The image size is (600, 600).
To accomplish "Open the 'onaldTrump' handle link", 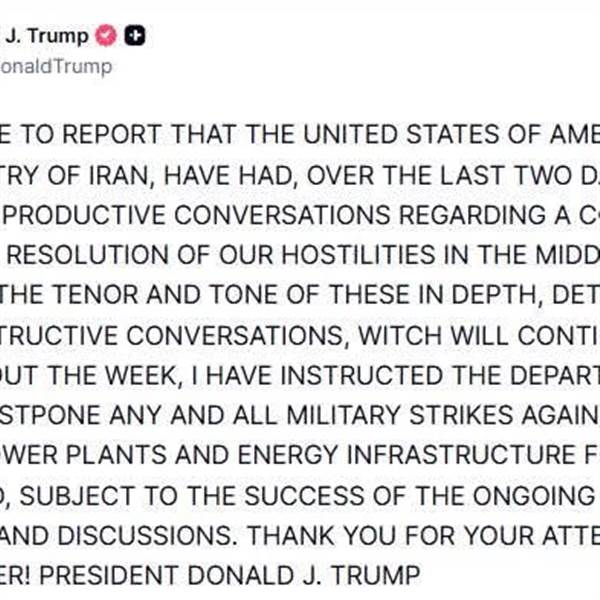I will click(x=56, y=67).
